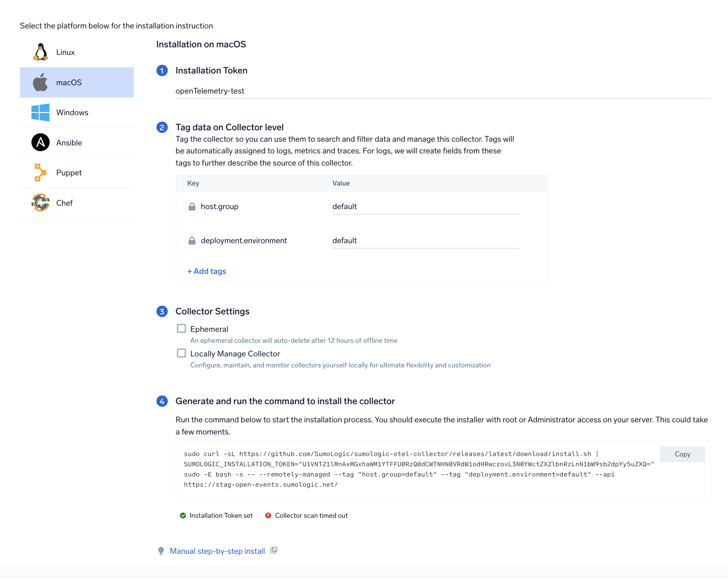Click the Windows logo icon
This screenshot has height=578, width=728.
(x=41, y=112)
